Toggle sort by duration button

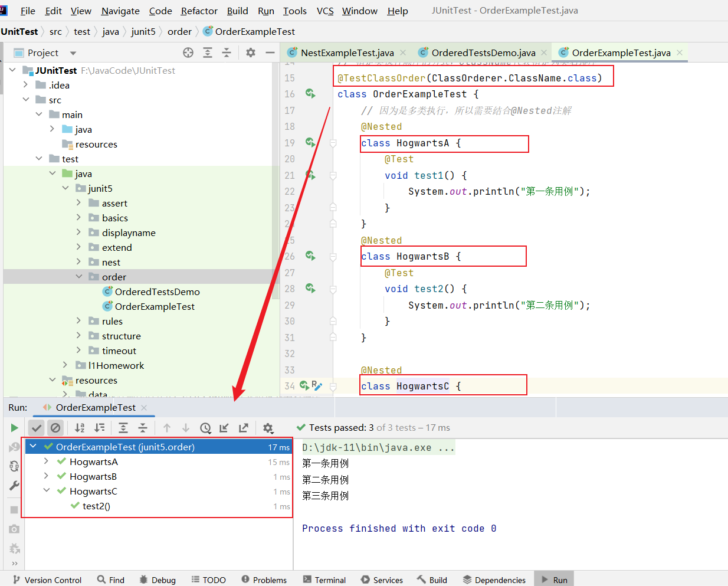(100, 428)
